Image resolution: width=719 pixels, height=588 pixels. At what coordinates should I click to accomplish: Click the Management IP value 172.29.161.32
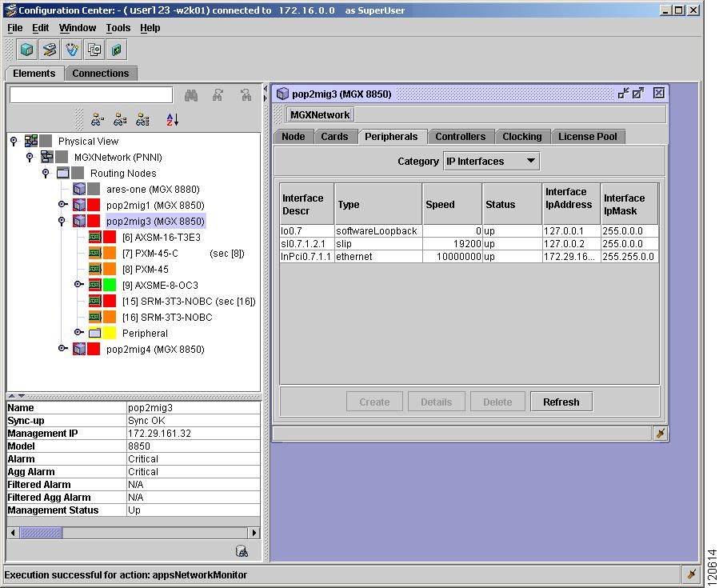click(160, 434)
